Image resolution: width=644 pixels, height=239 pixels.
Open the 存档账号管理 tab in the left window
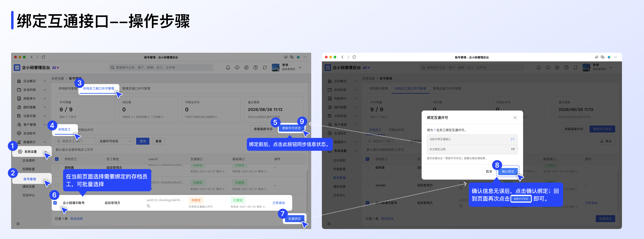tap(68, 89)
